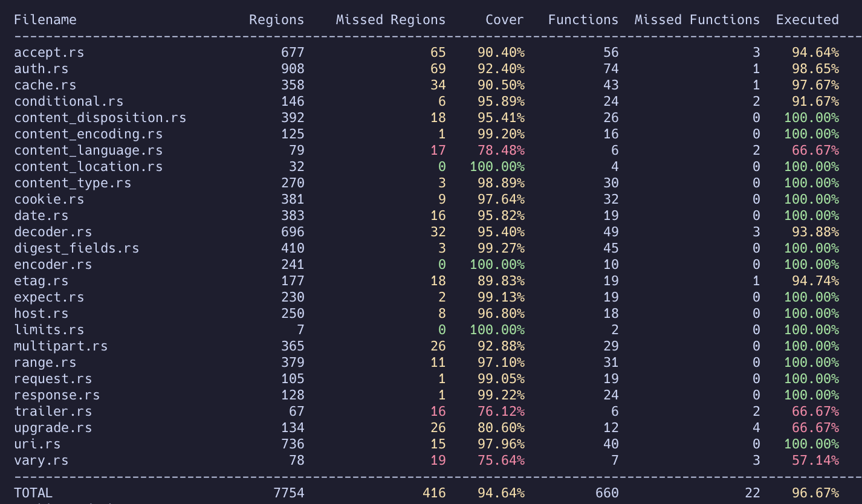862x504 pixels.
Task: Click the host.rs filename
Action: pos(41,314)
